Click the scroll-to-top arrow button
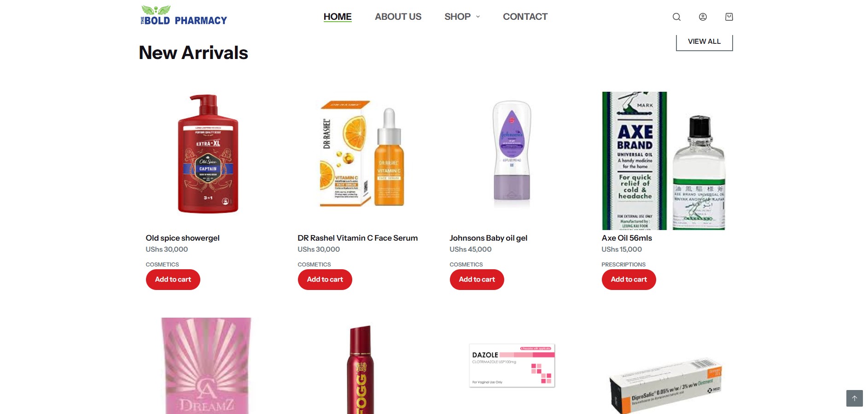868x414 pixels. 855,398
